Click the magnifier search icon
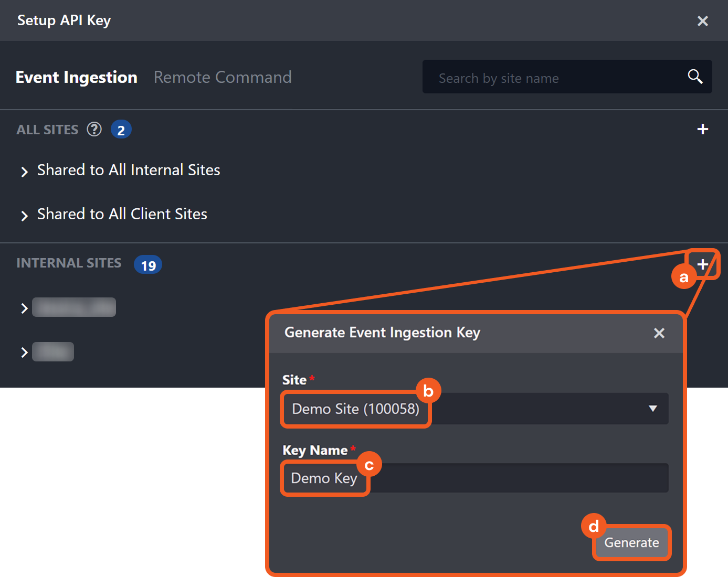The width and height of the screenshot is (728, 577). tap(695, 77)
